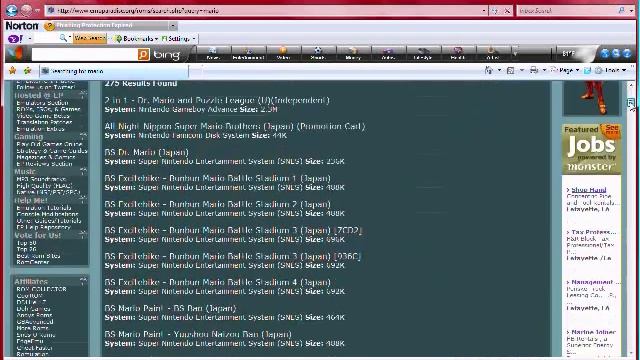Click the weather temperature display
This screenshot has height=360, width=640.
(569, 53)
